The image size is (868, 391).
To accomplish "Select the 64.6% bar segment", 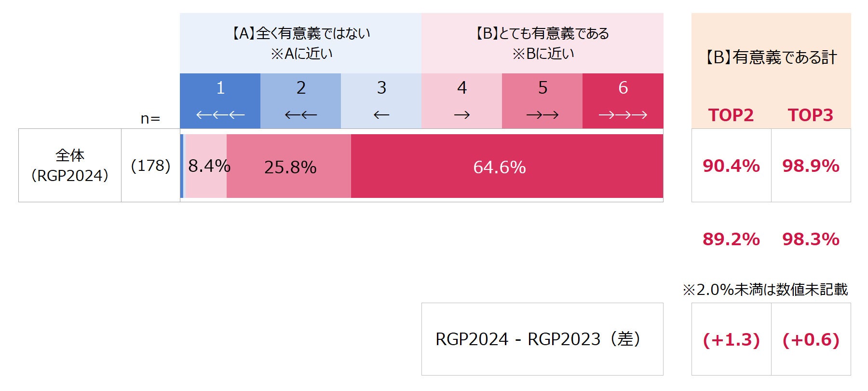I will pyautogui.click(x=507, y=166).
